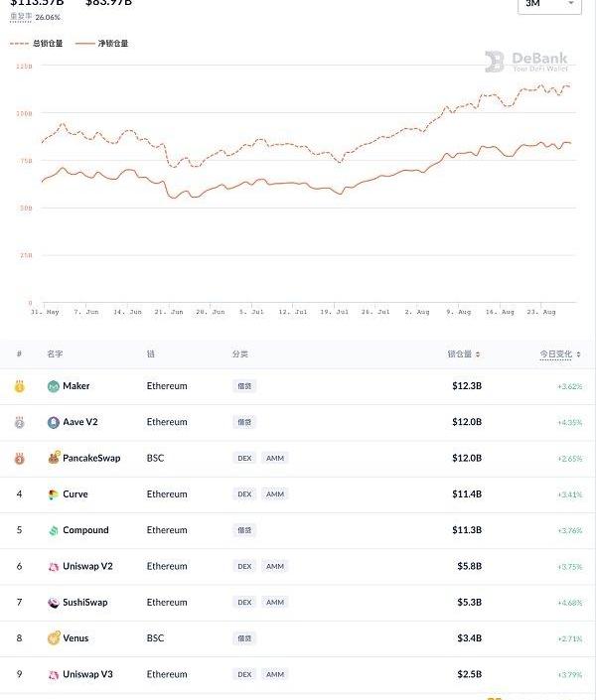Click the AMM tag on the Curve row
596x700 pixels.
(x=275, y=494)
